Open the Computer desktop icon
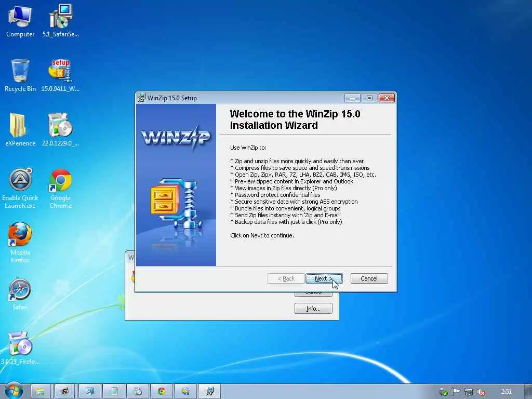The image size is (532, 399). pos(20,21)
